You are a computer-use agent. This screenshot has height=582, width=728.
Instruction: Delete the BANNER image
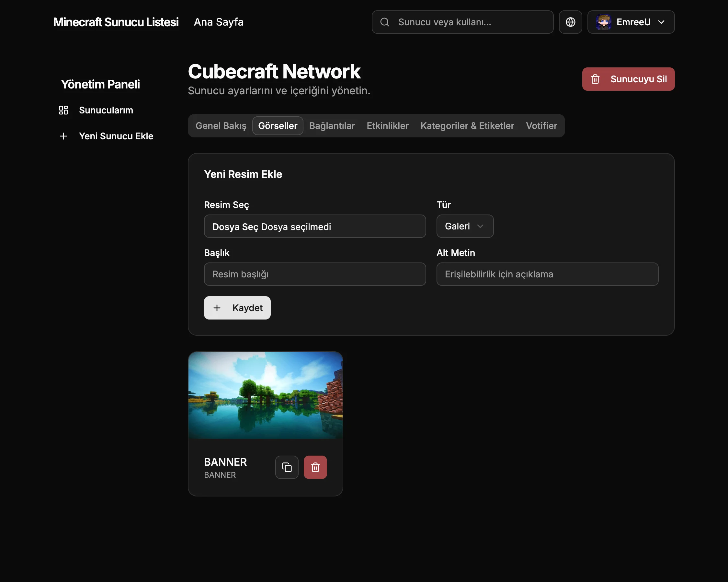point(315,467)
